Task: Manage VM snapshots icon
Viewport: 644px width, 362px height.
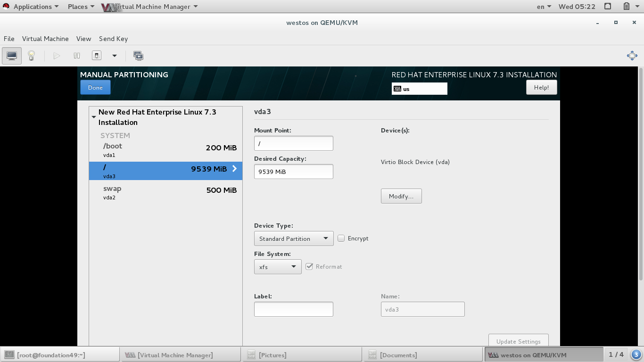Action: (138, 56)
